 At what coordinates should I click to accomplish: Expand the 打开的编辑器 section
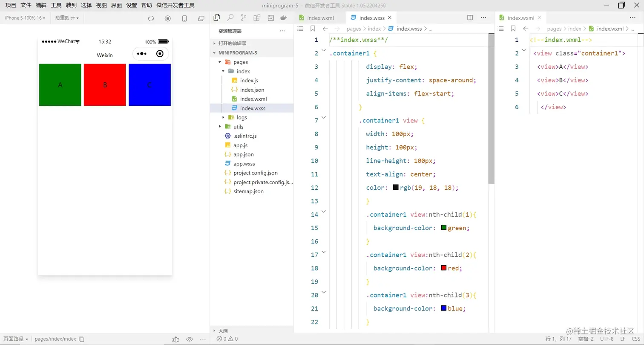coord(251,43)
